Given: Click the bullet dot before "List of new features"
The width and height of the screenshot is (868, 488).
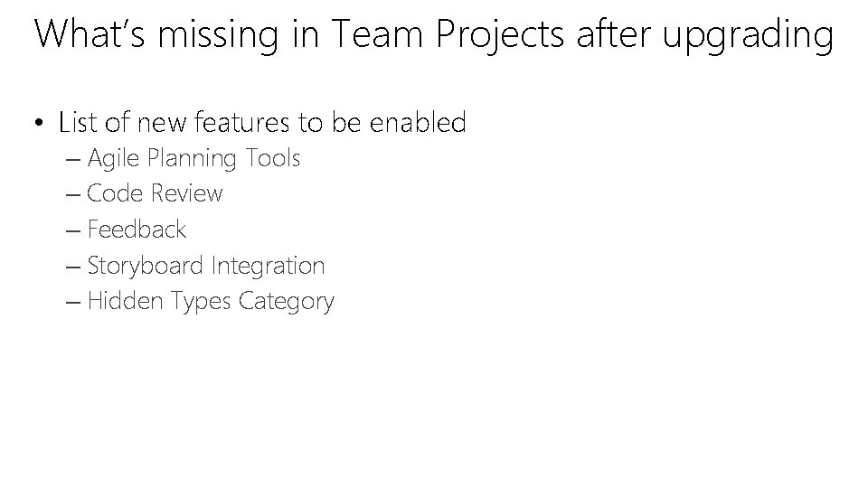Looking at the screenshot, I should pos(38,122).
